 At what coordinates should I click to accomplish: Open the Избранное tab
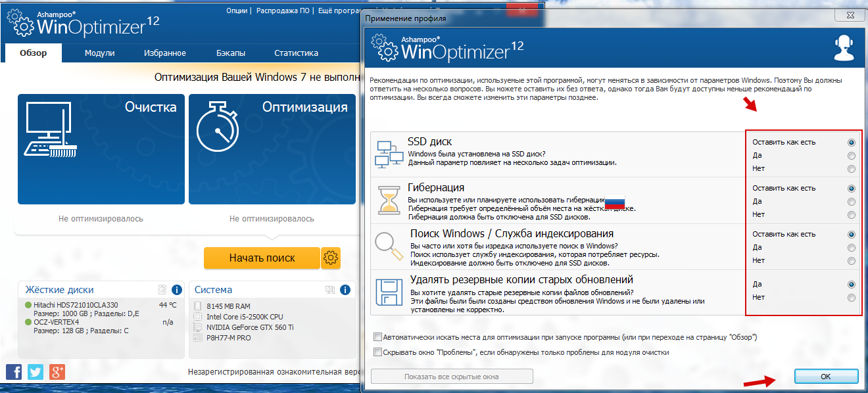(164, 53)
